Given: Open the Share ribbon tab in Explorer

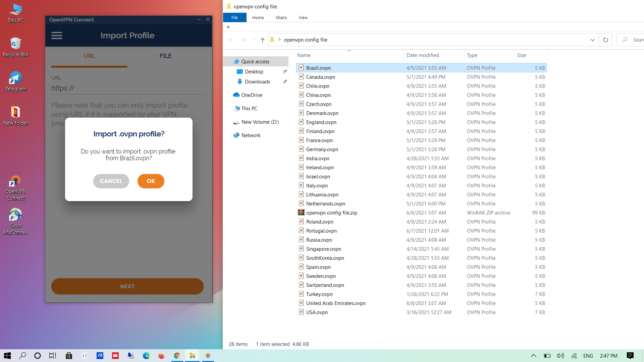Looking at the screenshot, I should (x=281, y=17).
